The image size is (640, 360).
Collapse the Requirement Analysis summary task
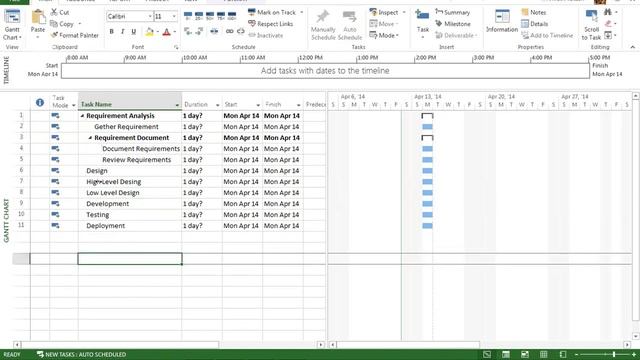click(82, 116)
